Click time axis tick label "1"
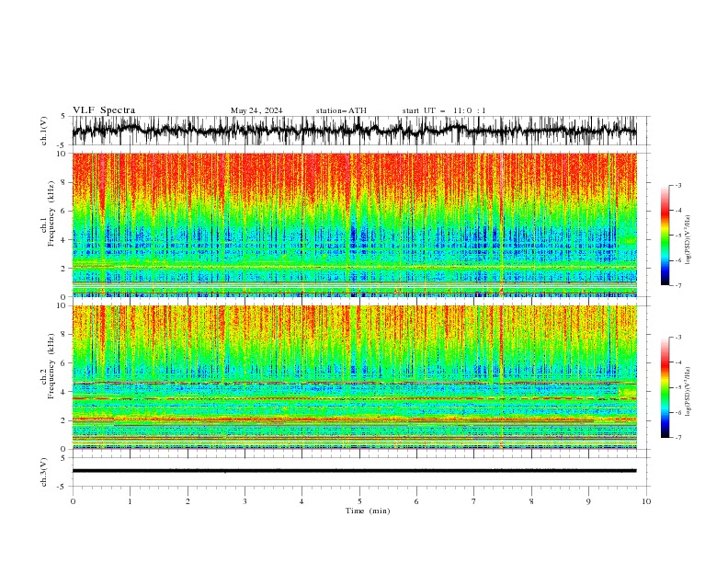Screen dimensions: 728x563 [130, 501]
